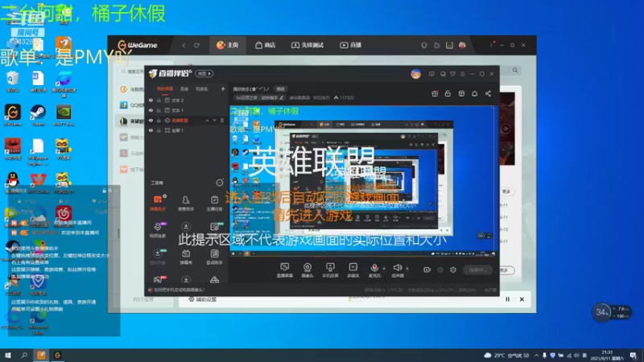This screenshot has width=644, height=362.
Task: Click the 34% floating performance ball
Action: point(601,312)
